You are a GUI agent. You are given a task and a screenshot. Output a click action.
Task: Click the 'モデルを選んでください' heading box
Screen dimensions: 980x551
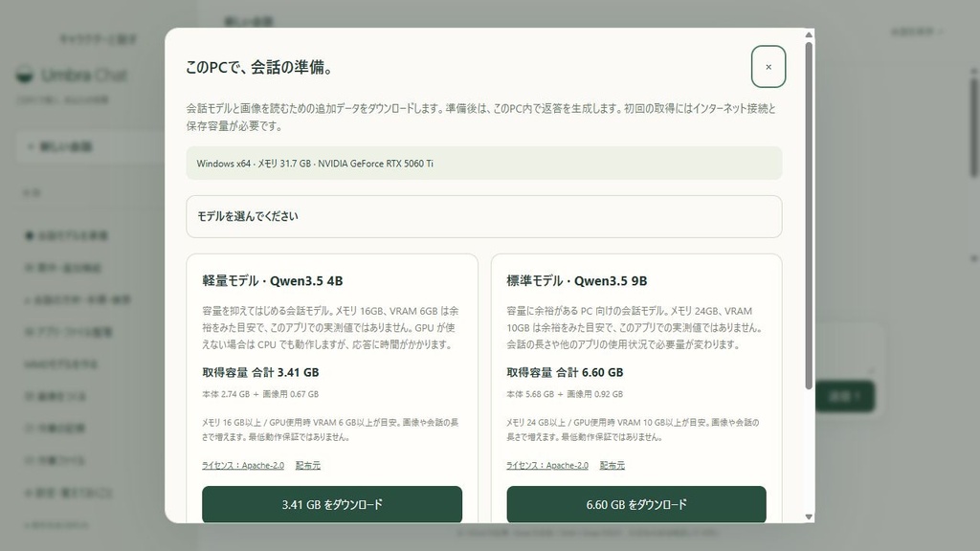(483, 217)
